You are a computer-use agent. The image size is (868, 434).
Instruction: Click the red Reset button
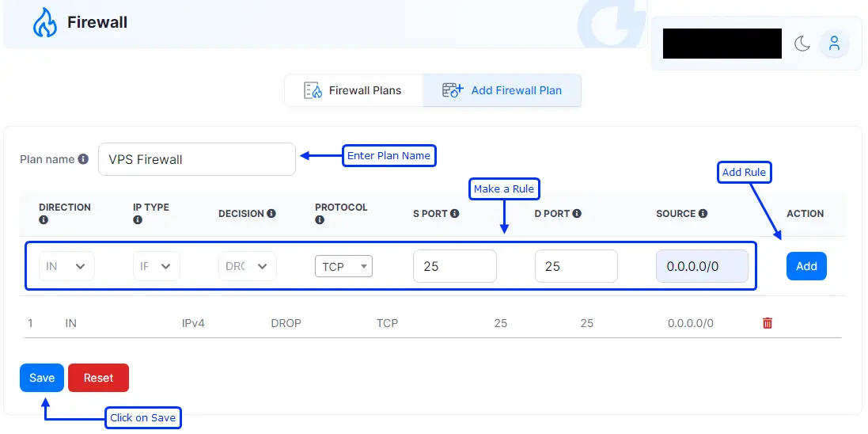click(98, 378)
